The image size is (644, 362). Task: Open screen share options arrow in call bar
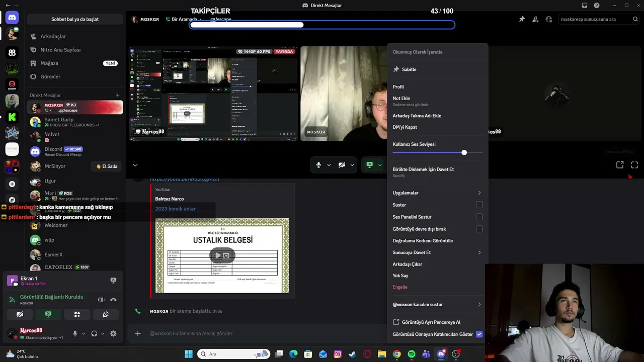tap(380, 165)
